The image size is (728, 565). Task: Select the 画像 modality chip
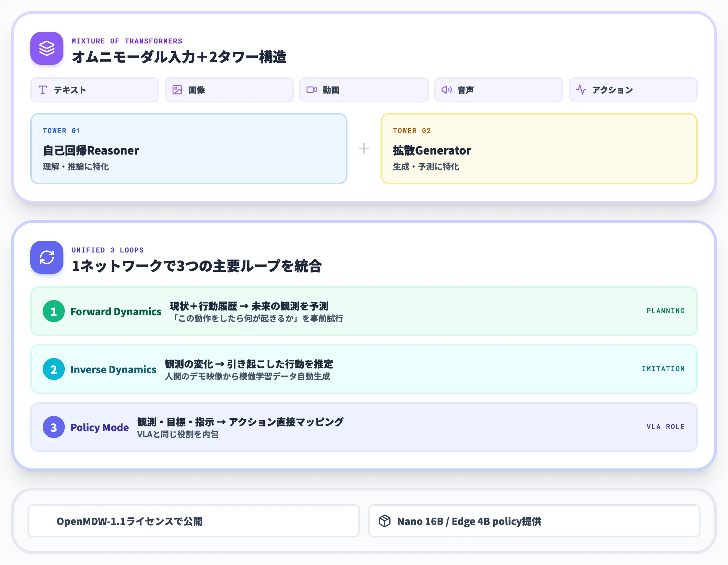pos(229,90)
